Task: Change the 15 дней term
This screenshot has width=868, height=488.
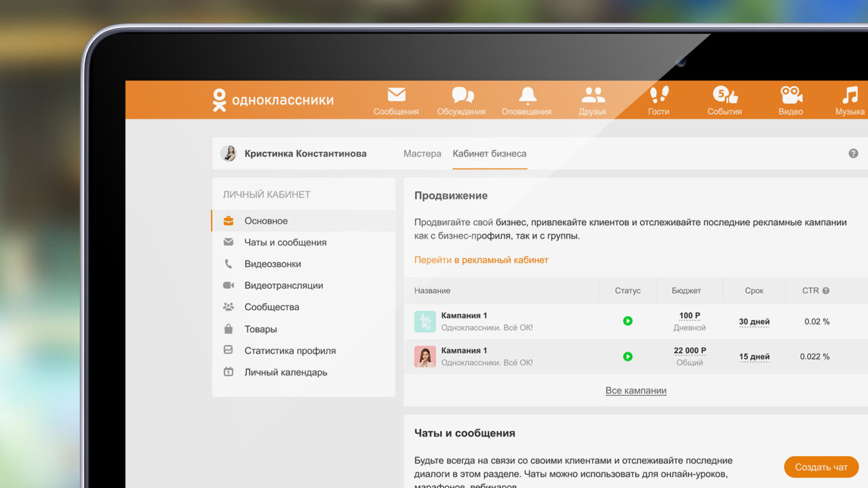Action: pos(754,357)
